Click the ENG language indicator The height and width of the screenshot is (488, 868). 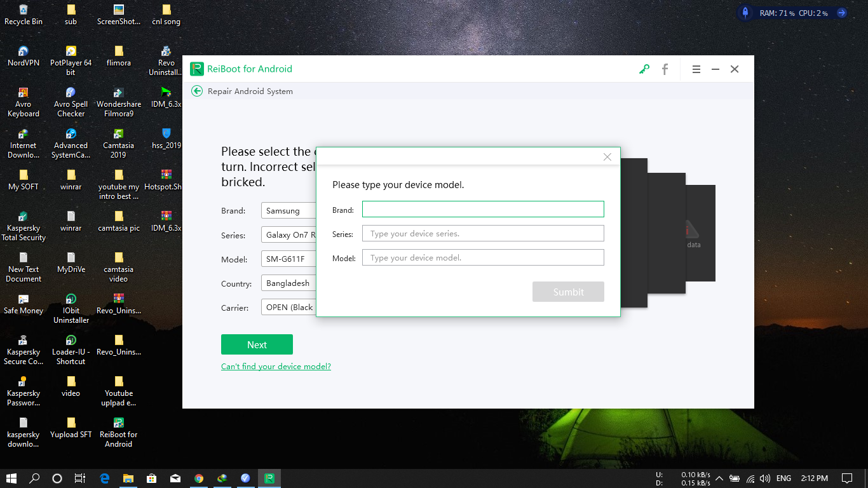783,478
